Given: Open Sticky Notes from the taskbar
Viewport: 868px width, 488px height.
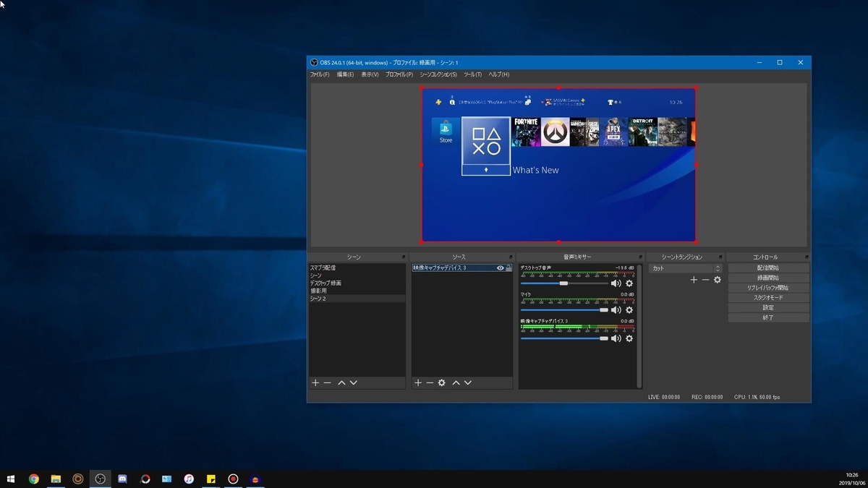Looking at the screenshot, I should [211, 479].
